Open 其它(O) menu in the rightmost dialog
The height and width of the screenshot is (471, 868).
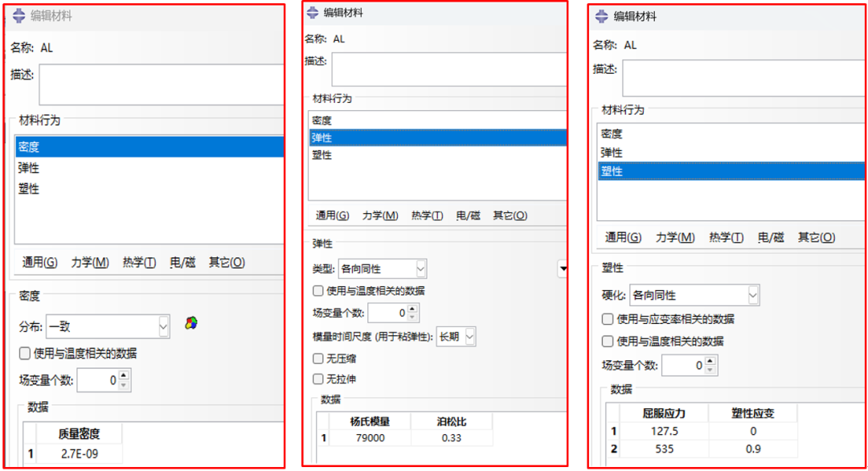tap(816, 237)
